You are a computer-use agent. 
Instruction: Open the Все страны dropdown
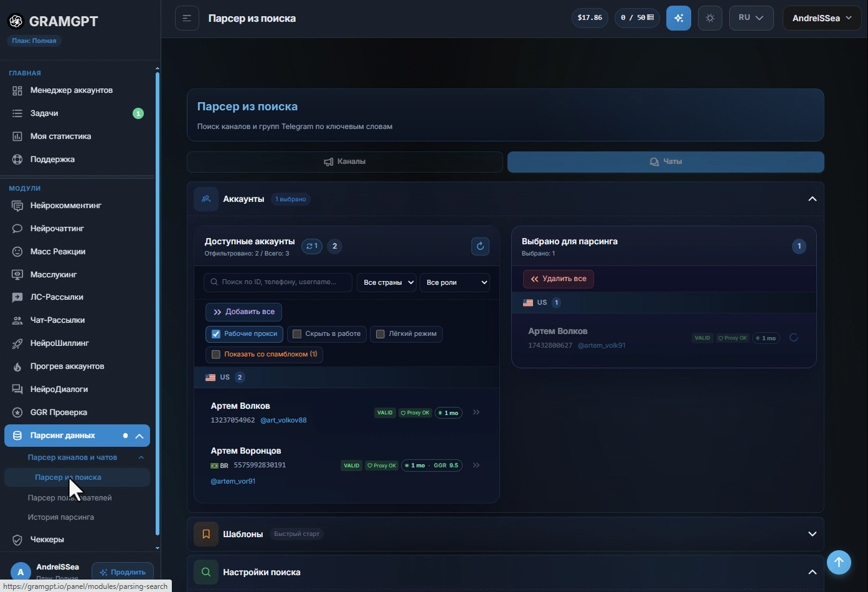pos(386,282)
